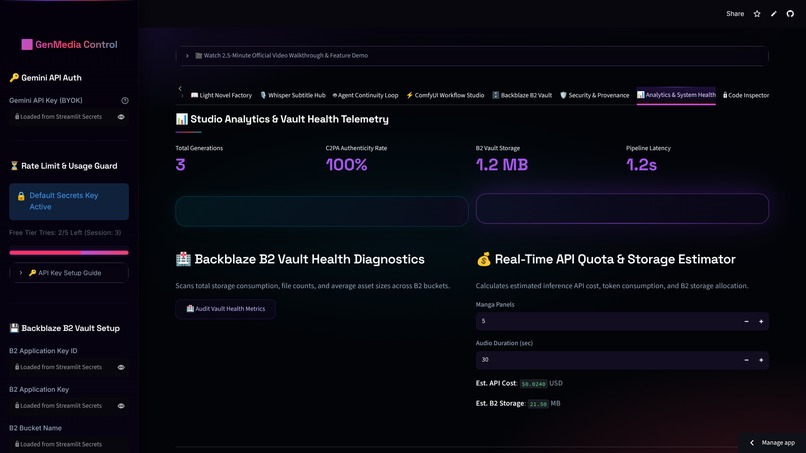Click the star favorite icon in header
The width and height of the screenshot is (806, 453).
pyautogui.click(x=757, y=14)
